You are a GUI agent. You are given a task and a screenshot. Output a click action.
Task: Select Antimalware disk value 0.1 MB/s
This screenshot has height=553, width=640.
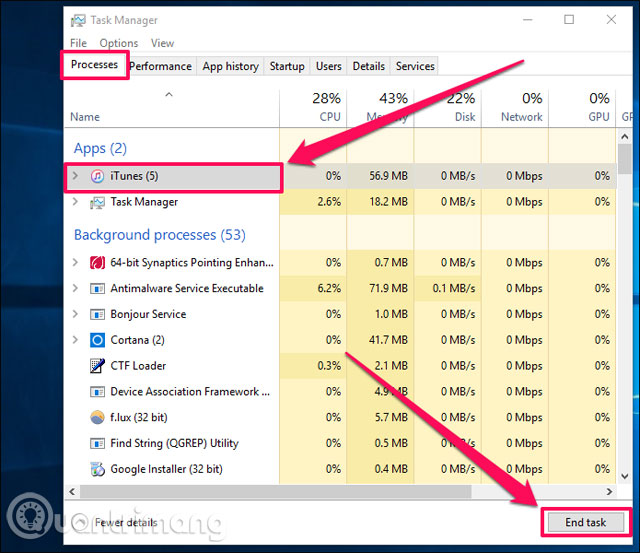(x=454, y=288)
